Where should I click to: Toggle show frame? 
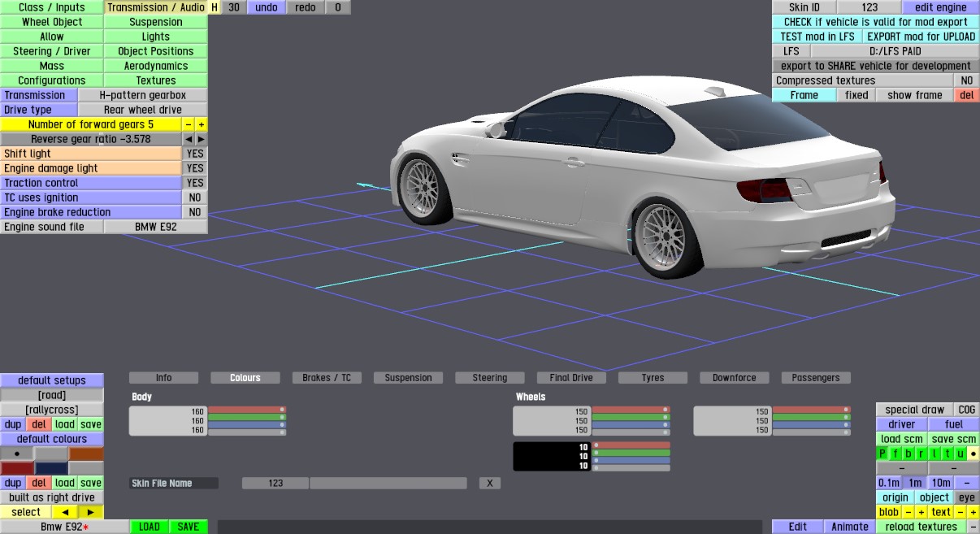click(915, 95)
